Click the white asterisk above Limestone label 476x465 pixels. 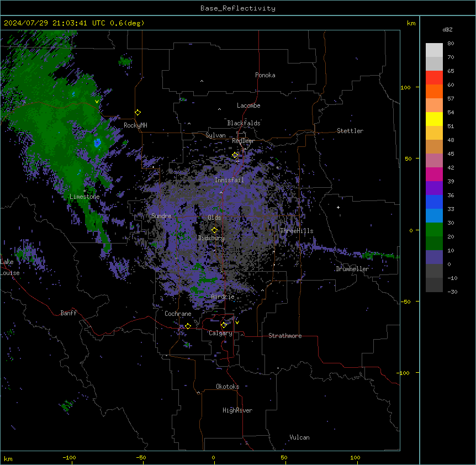point(84,191)
